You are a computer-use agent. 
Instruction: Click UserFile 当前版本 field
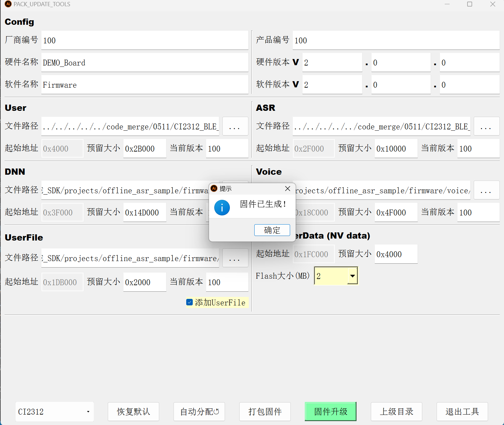point(227,282)
